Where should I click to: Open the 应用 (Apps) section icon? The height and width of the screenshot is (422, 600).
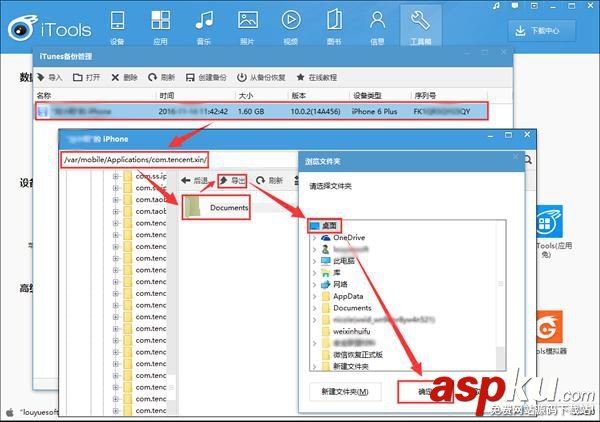[x=160, y=28]
